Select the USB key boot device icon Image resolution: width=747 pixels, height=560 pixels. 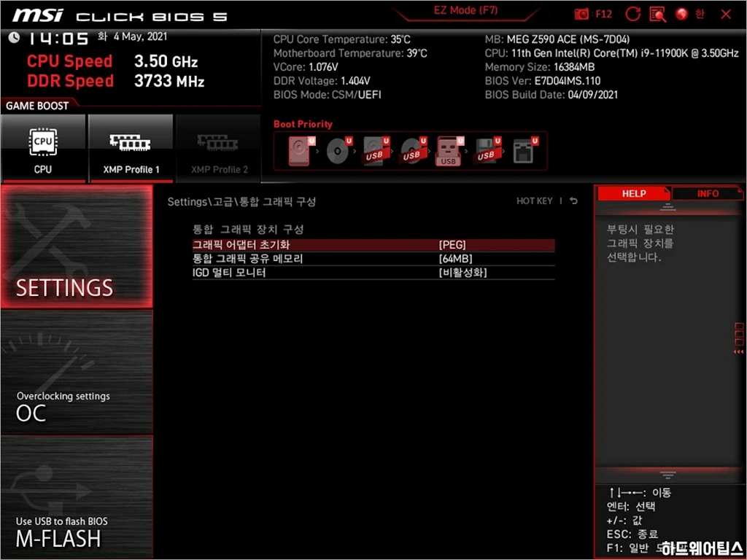tap(449, 151)
